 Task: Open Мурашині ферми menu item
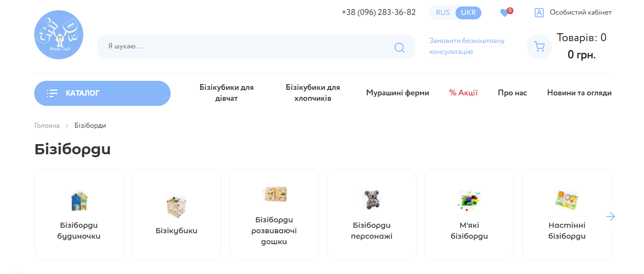[397, 93]
